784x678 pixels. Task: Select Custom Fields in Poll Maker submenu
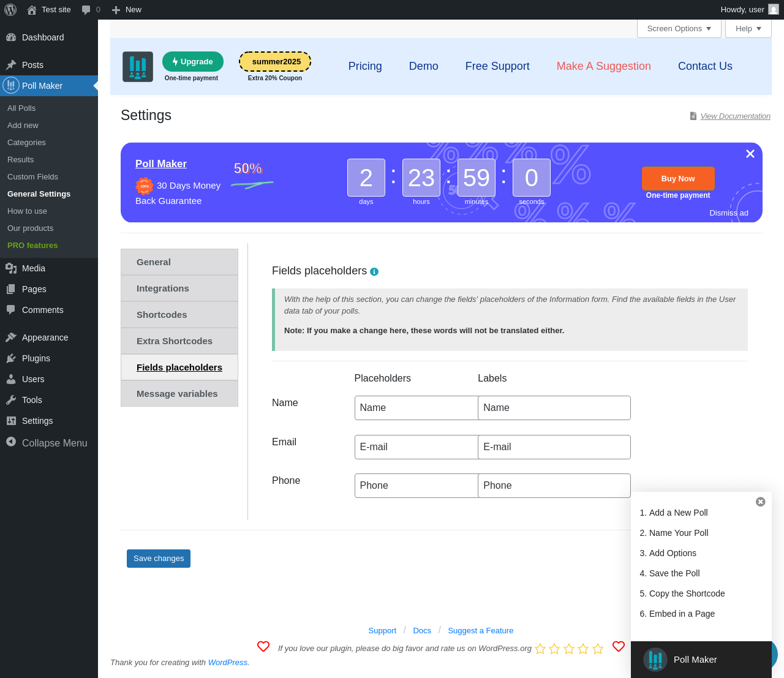32,176
